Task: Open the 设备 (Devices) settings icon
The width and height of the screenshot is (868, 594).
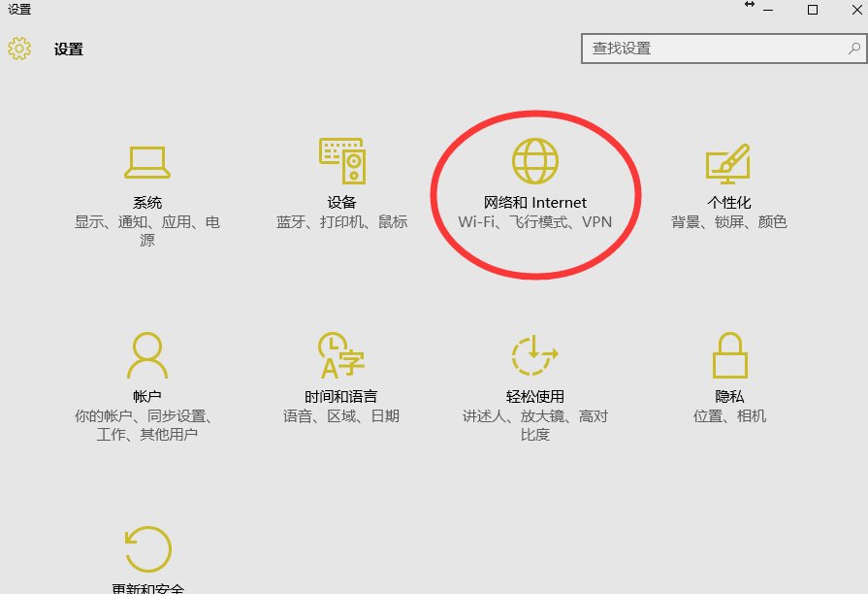Action: [x=341, y=160]
